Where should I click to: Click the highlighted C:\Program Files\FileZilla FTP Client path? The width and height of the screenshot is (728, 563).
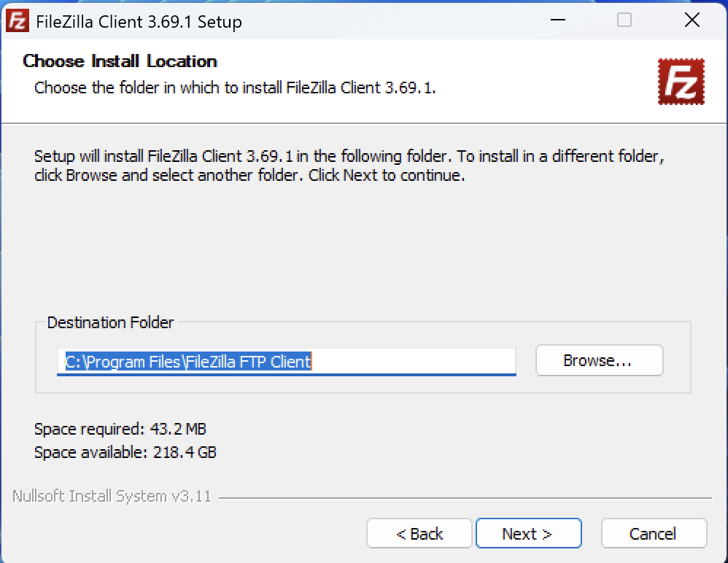(188, 362)
